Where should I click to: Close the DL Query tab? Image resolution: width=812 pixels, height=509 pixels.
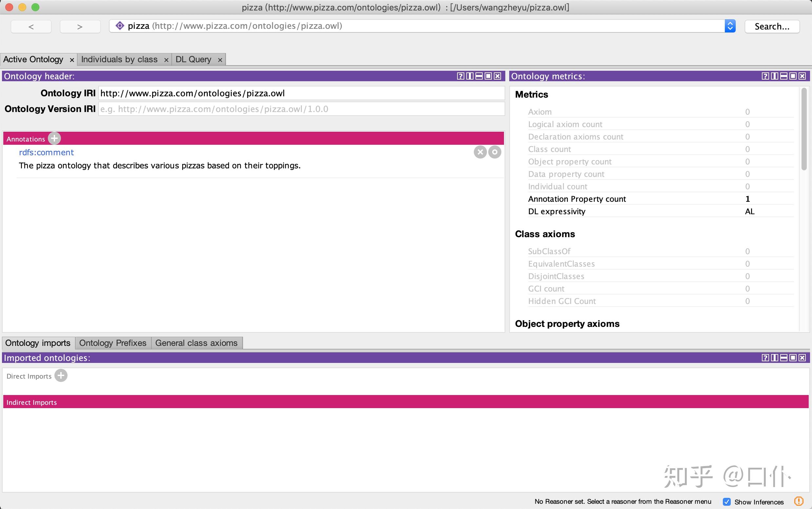[220, 60]
